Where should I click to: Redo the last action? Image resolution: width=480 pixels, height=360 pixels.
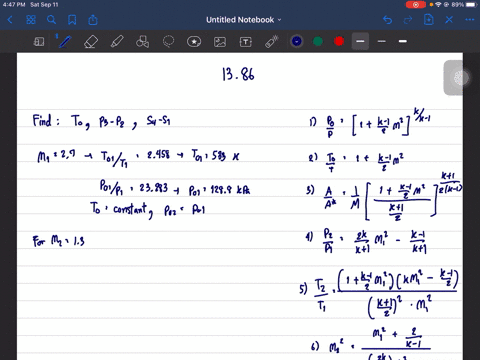coord(408,20)
